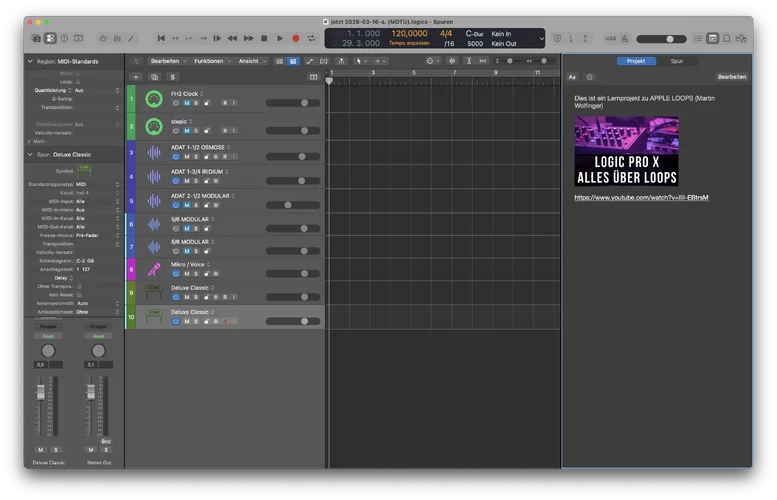Viewport: 777px width, 500px height.
Task: Click the track 9 Deluxe Classic keyboard icon
Action: click(x=154, y=293)
